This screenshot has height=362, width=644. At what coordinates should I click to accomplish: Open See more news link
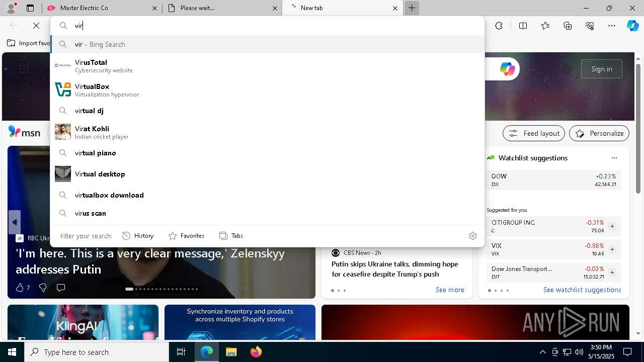pyautogui.click(x=450, y=290)
